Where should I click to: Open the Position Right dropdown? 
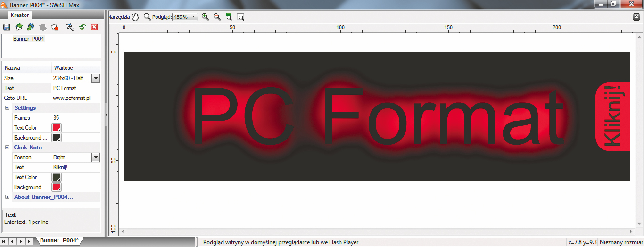(x=96, y=157)
